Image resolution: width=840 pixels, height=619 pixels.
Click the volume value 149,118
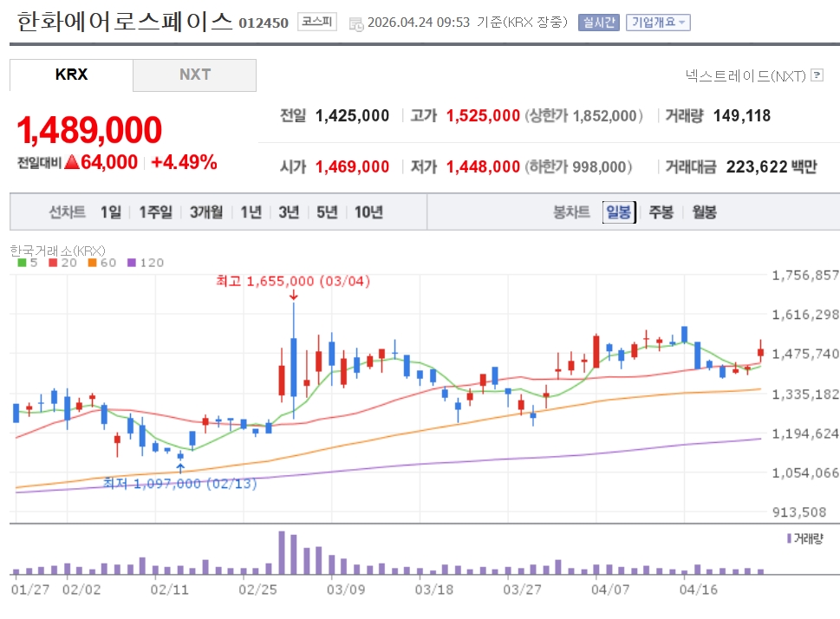click(x=742, y=116)
